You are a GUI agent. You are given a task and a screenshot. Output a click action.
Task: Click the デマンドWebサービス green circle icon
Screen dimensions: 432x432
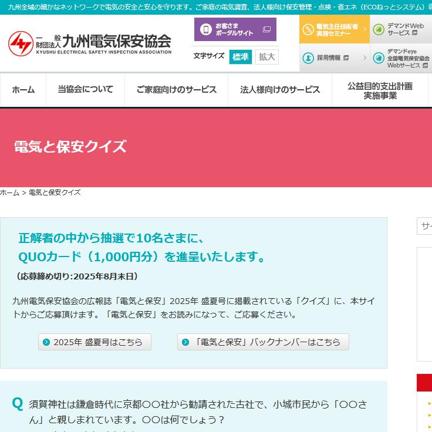[378, 30]
